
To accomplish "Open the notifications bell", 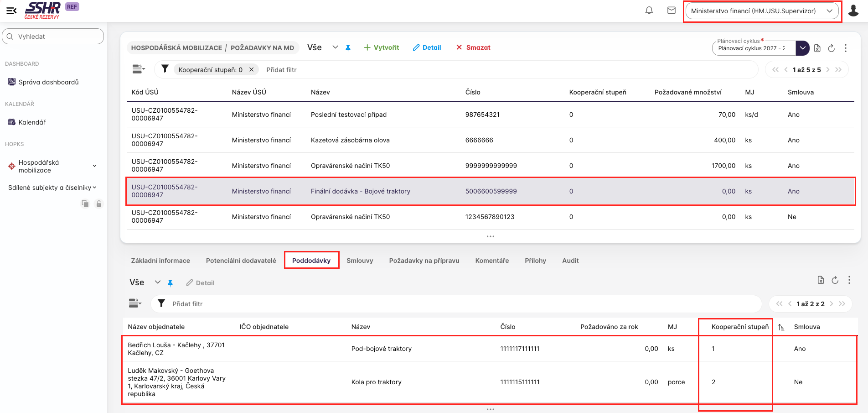I will (x=649, y=10).
